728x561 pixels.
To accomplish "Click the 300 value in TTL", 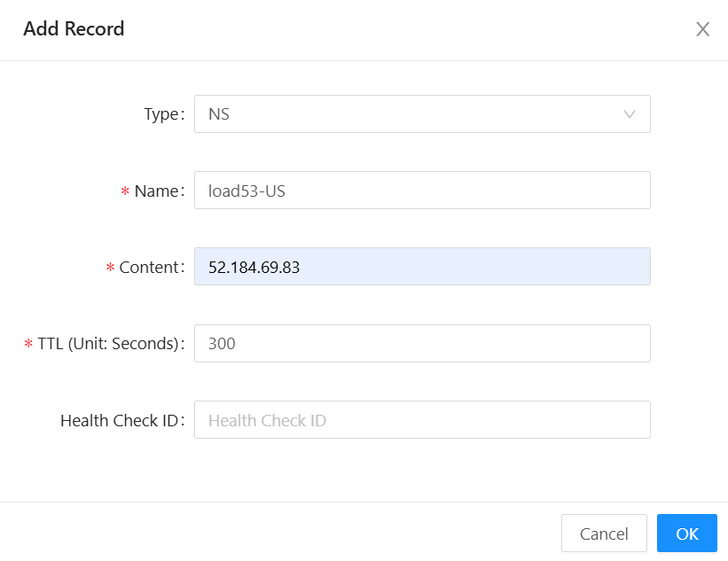I will [x=222, y=343].
